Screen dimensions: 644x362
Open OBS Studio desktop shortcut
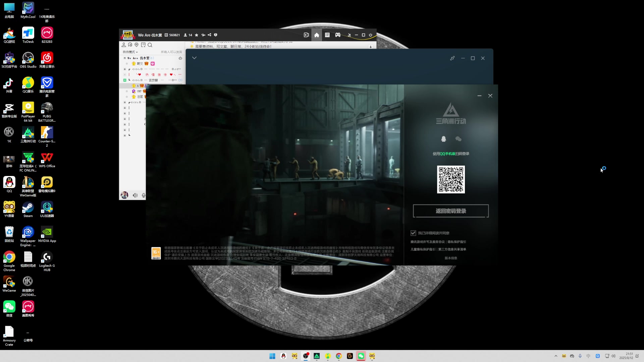(28, 60)
